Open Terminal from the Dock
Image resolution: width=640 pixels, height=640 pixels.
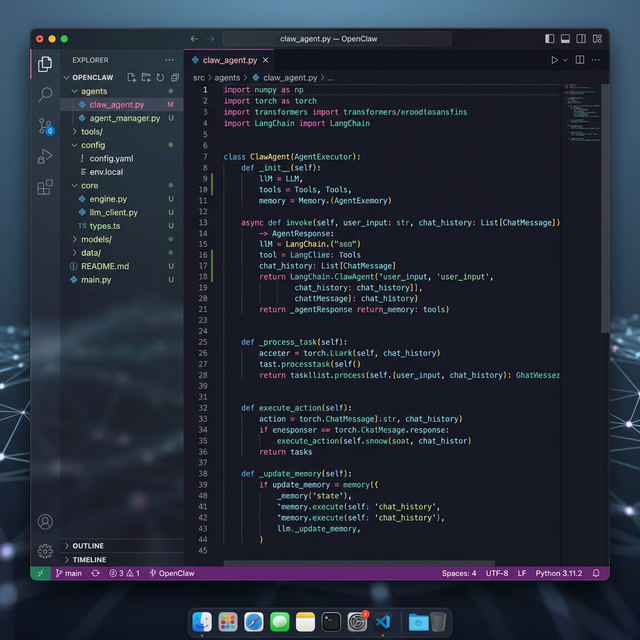pos(331,622)
